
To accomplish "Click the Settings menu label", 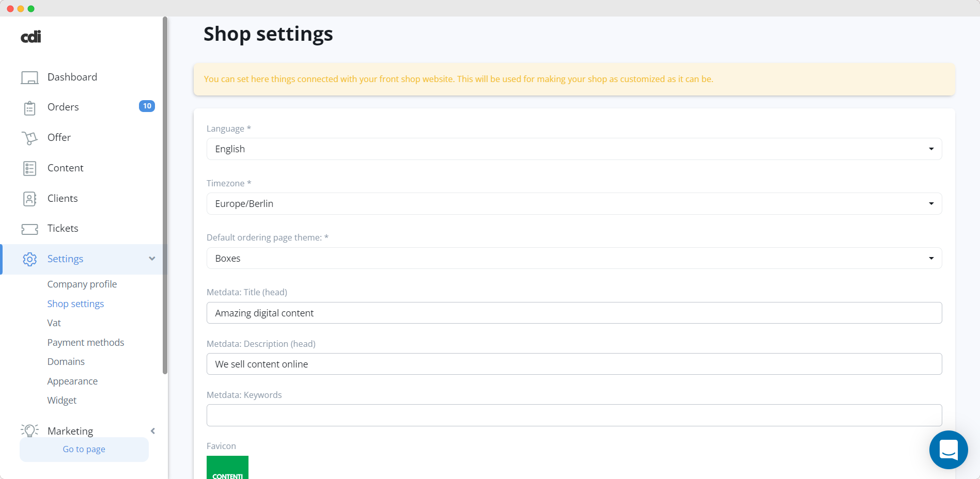I will 65,259.
